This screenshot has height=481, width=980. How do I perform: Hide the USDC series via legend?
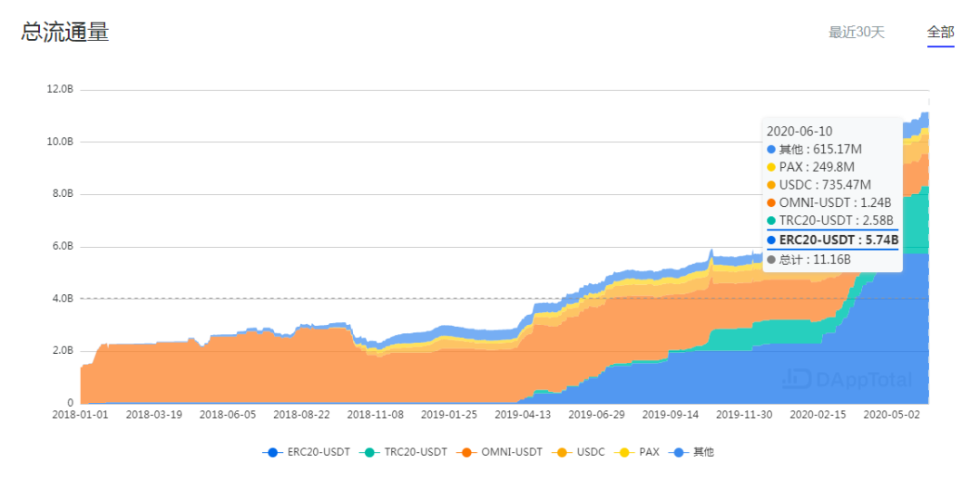pyautogui.click(x=578, y=452)
